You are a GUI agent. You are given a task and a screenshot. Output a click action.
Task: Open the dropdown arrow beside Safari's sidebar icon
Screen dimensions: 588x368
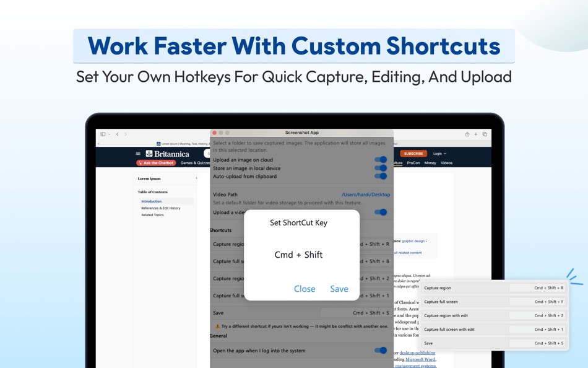[x=109, y=134]
